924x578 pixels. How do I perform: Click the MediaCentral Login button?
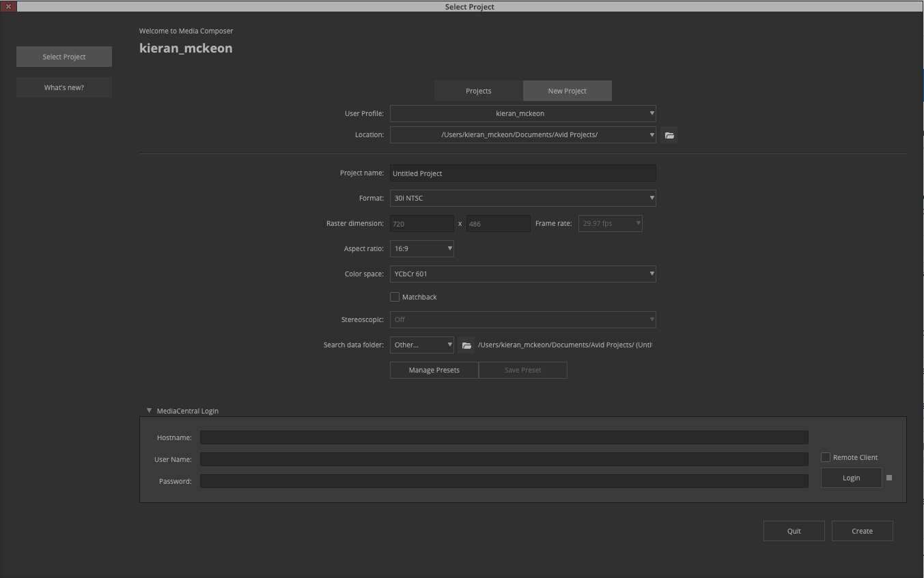coord(852,478)
